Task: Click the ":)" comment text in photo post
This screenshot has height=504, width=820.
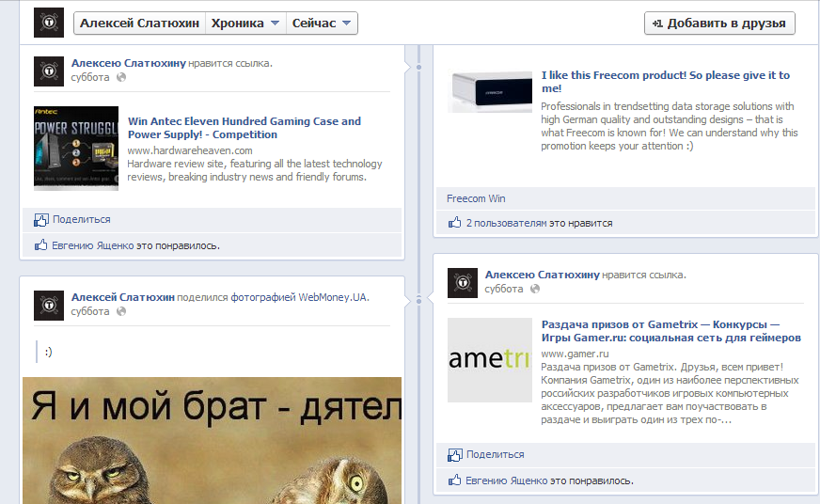Action: (x=48, y=352)
